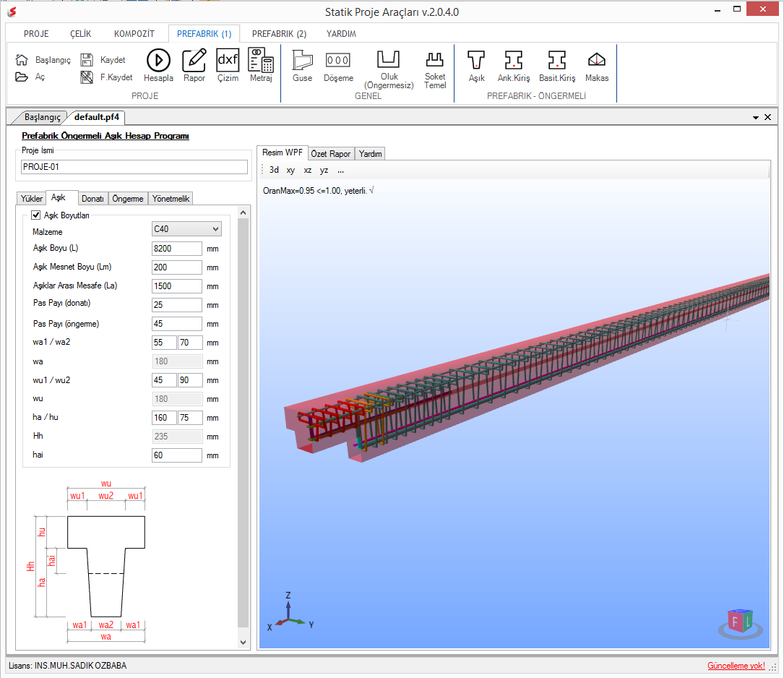The width and height of the screenshot is (784, 678).
Task: Click the Başlangıç home icon
Action: pyautogui.click(x=22, y=60)
